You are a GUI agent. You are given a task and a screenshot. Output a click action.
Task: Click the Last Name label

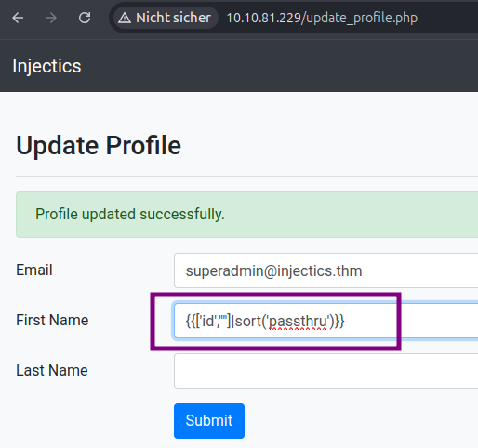pos(52,370)
